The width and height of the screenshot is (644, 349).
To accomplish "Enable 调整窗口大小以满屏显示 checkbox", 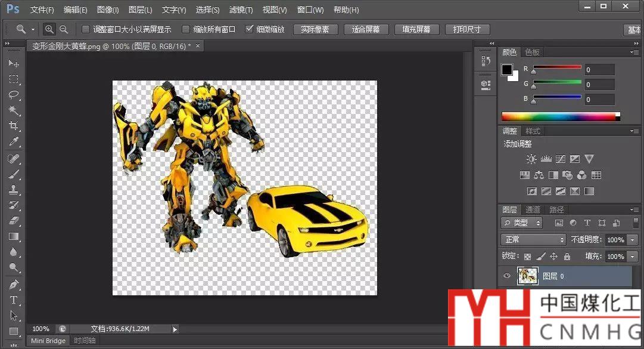I will point(86,29).
